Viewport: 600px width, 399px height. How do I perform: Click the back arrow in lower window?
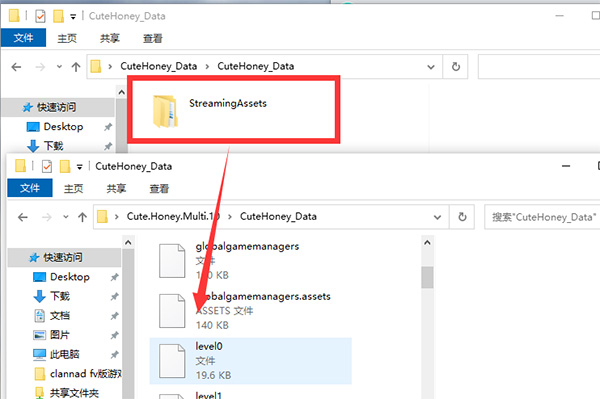coord(23,217)
